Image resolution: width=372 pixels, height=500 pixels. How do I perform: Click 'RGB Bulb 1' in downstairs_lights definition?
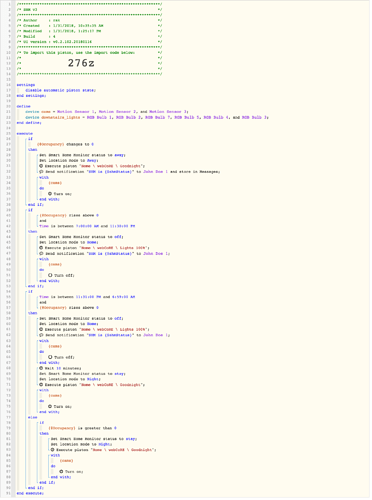(x=100, y=118)
